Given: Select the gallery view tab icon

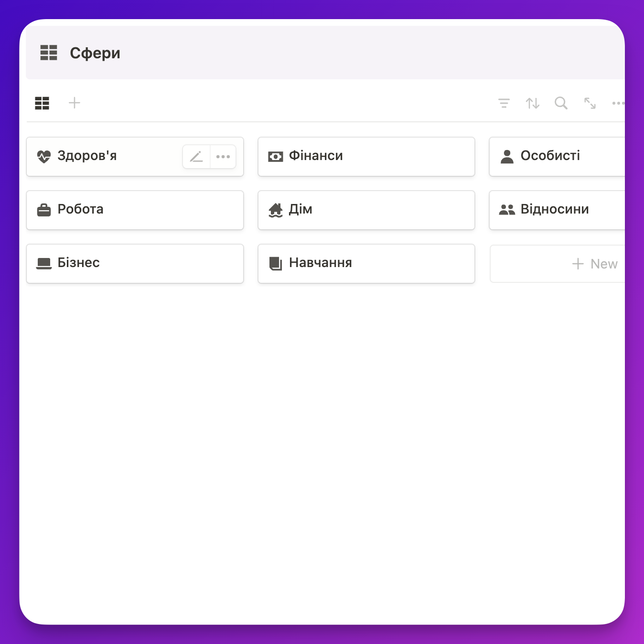Looking at the screenshot, I should pyautogui.click(x=42, y=103).
